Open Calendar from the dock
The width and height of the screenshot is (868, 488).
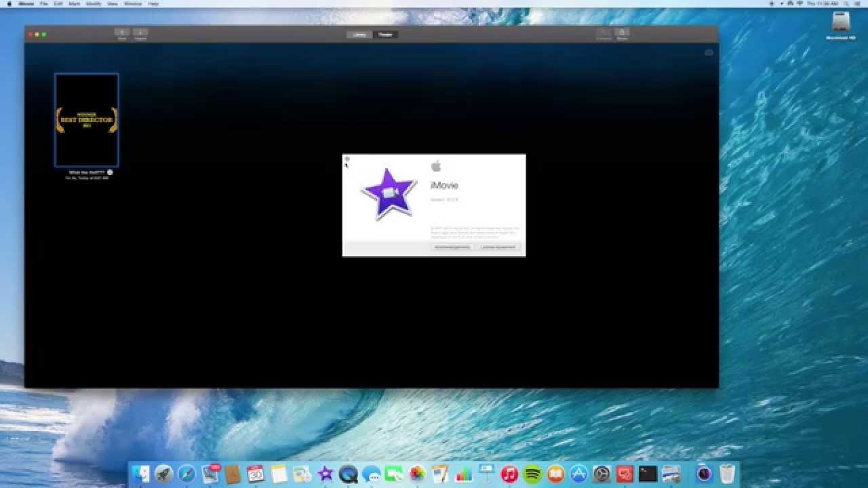256,474
